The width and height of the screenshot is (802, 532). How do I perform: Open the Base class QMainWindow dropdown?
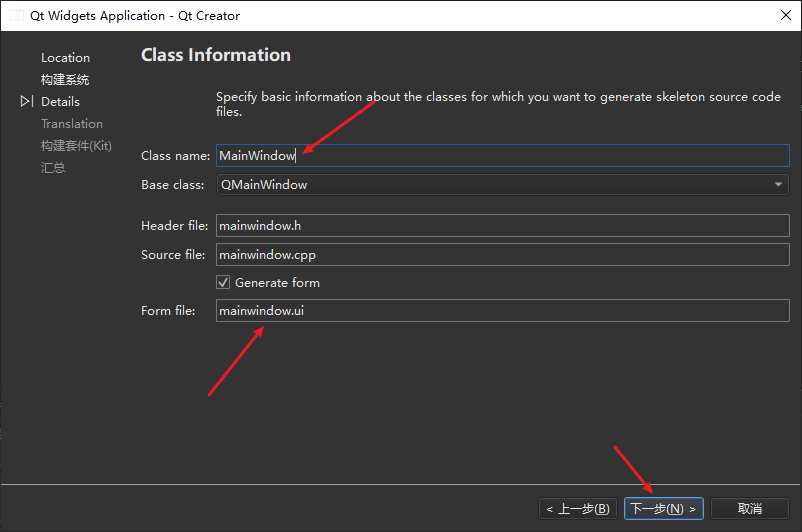point(502,185)
